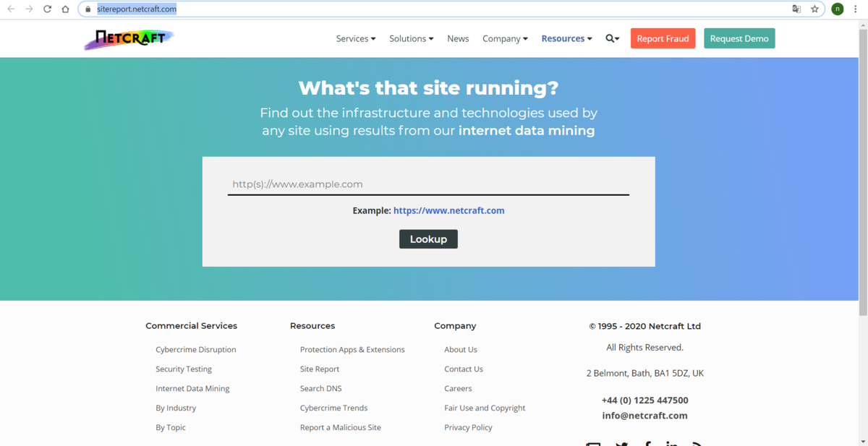Open the Contact Us link
868x446 pixels.
coord(464,369)
